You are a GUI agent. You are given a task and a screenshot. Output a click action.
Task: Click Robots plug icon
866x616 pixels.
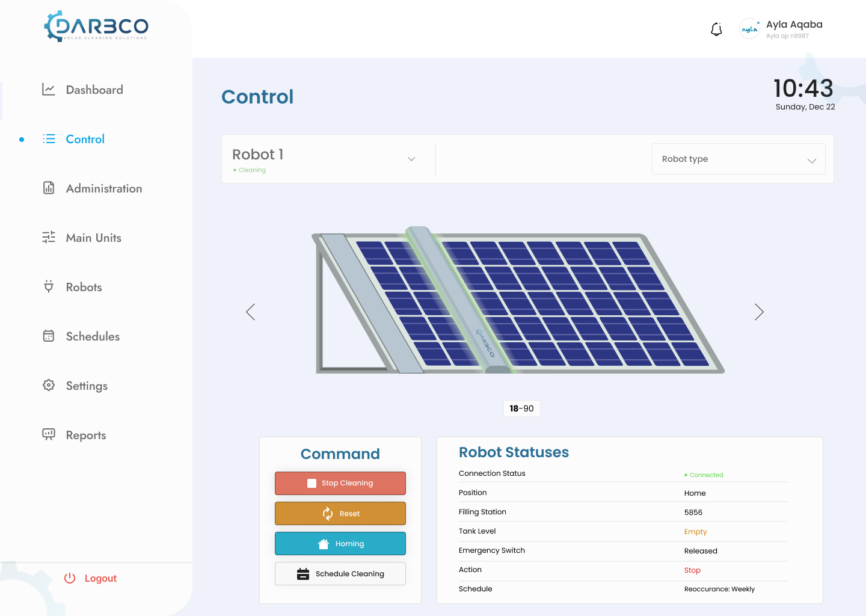[x=49, y=286]
